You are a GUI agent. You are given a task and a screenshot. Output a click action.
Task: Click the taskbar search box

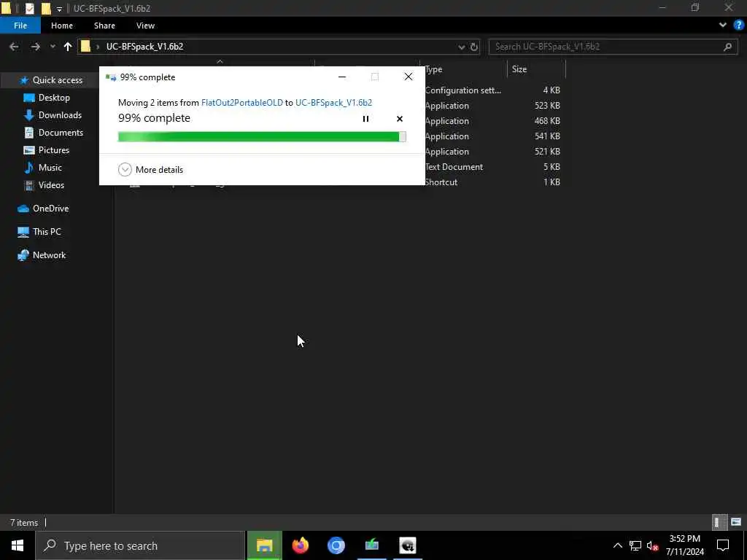140,545
